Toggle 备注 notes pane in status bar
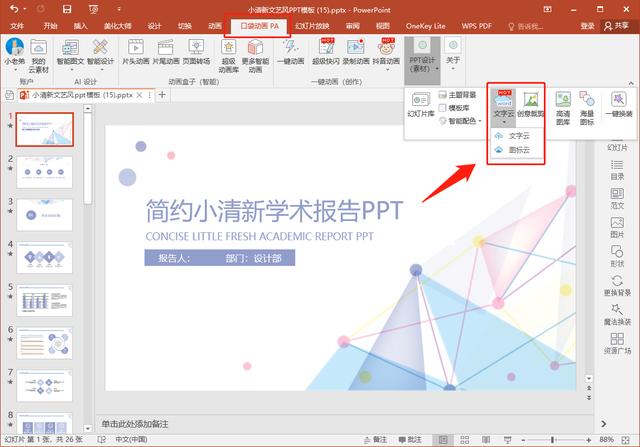 (x=375, y=440)
